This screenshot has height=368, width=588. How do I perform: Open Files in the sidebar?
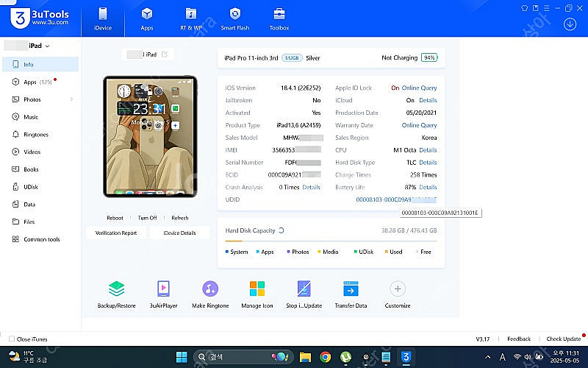(40, 222)
